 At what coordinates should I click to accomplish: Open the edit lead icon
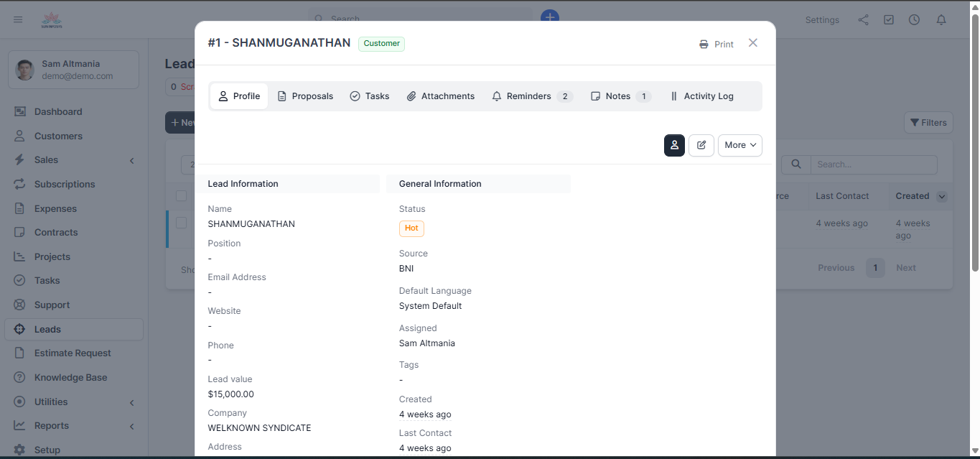tap(701, 145)
